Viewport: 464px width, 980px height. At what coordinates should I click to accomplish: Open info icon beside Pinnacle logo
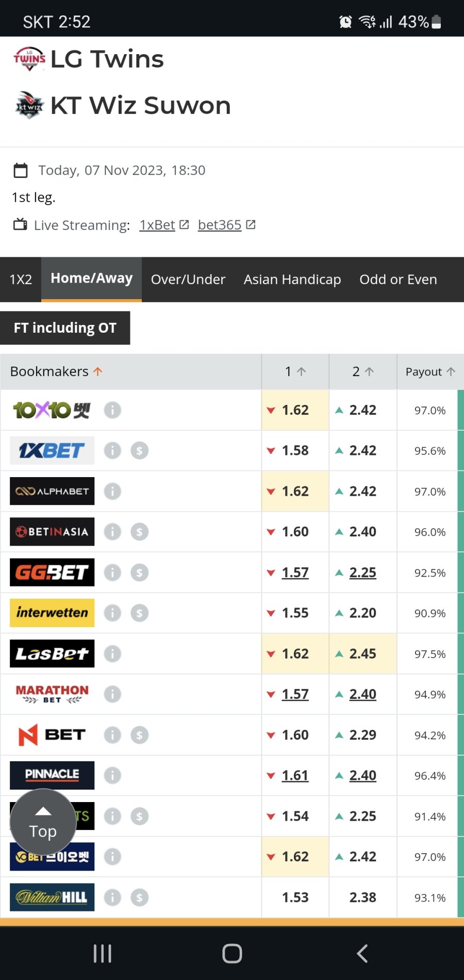pos(112,775)
